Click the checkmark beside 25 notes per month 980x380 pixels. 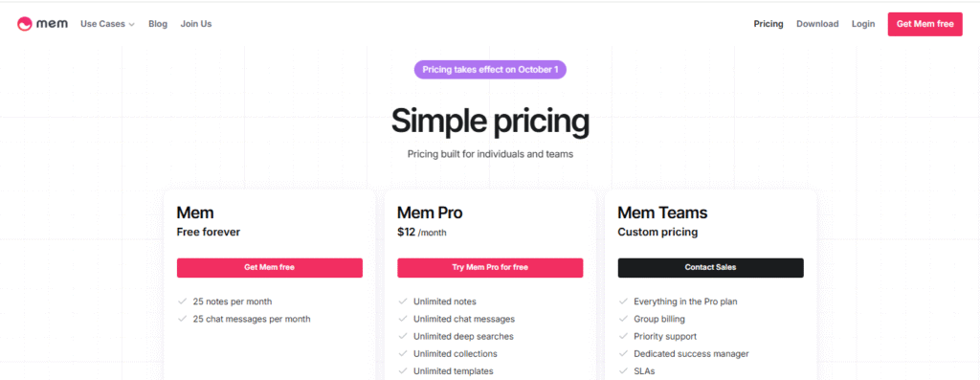coord(183,302)
